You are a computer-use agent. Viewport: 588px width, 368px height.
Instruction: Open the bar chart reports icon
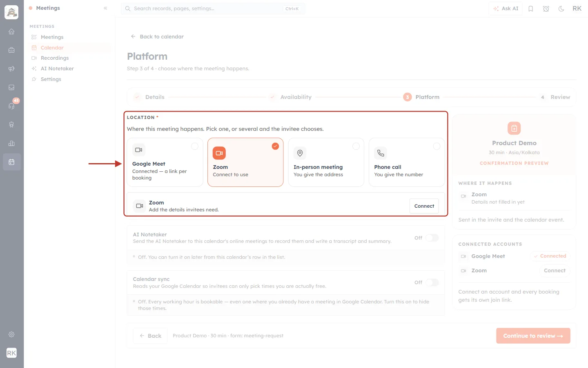(x=11, y=143)
